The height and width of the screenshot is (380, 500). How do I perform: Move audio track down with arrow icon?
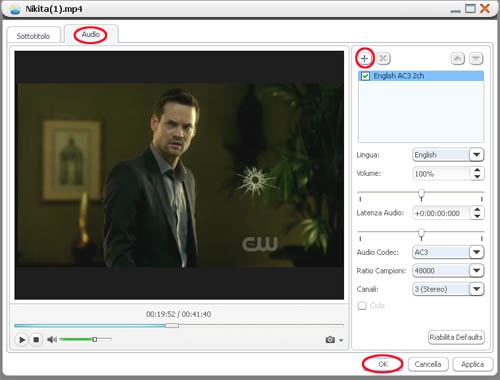(x=476, y=59)
